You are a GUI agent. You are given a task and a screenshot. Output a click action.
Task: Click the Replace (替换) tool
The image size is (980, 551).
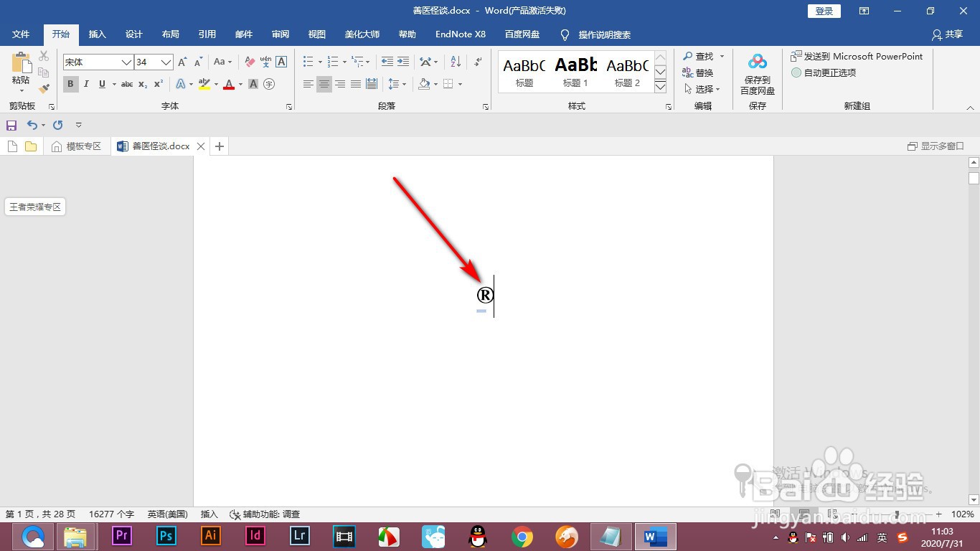point(698,72)
